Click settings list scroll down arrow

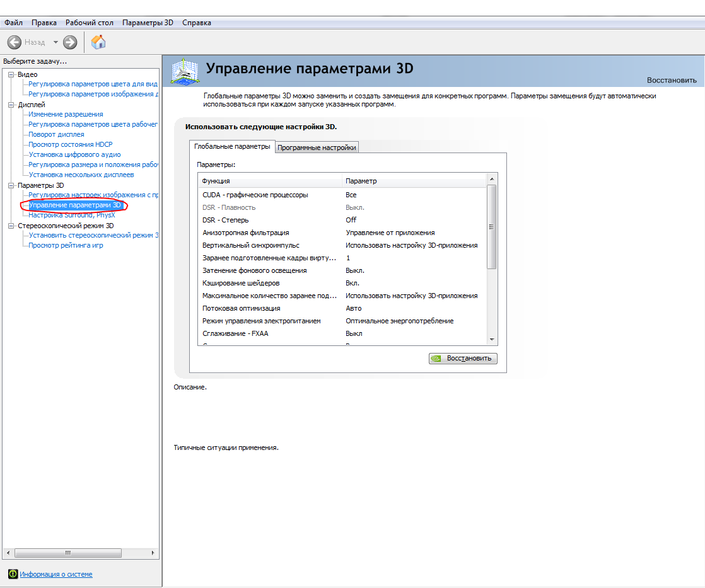tap(492, 340)
